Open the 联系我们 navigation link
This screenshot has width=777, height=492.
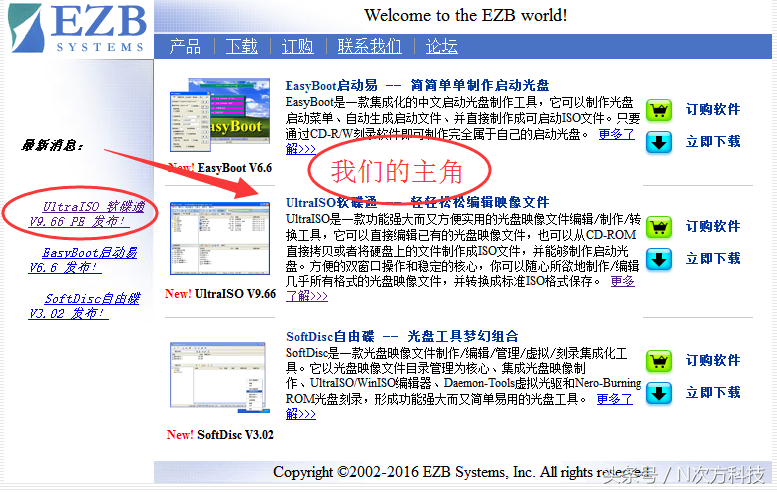[x=369, y=47]
